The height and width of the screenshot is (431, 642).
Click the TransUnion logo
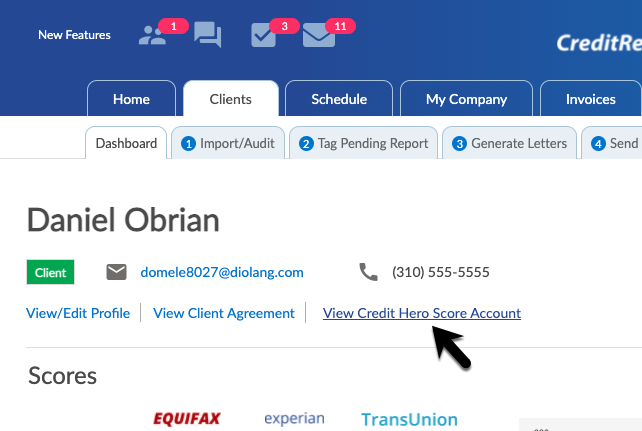[409, 420]
